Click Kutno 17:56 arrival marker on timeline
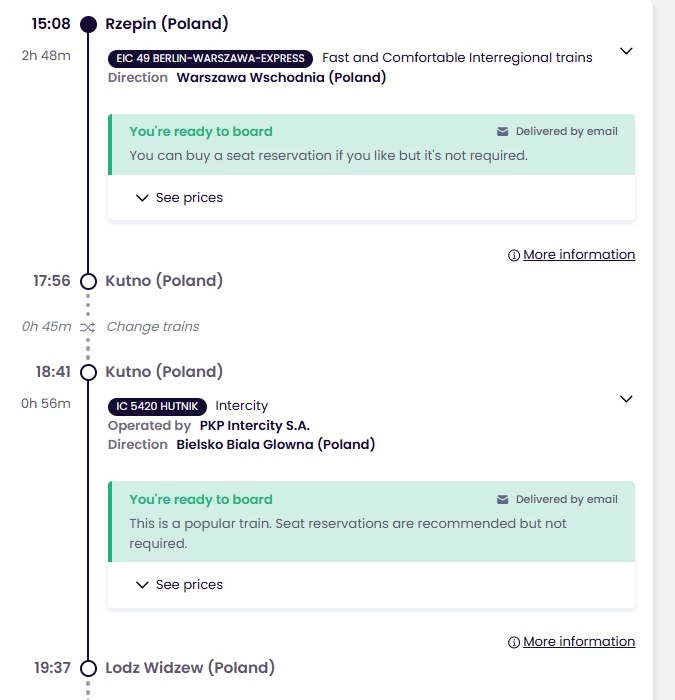Image resolution: width=675 pixels, height=700 pixels. pyautogui.click(x=88, y=282)
